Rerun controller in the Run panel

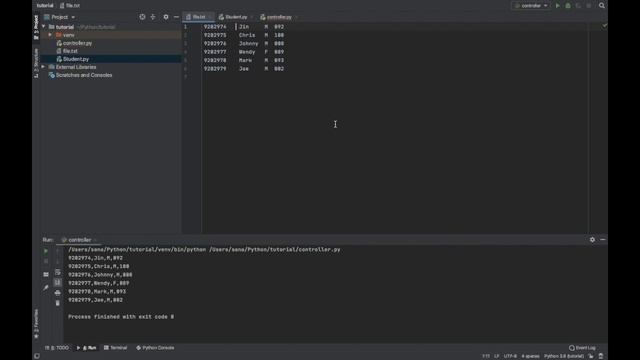[46, 251]
